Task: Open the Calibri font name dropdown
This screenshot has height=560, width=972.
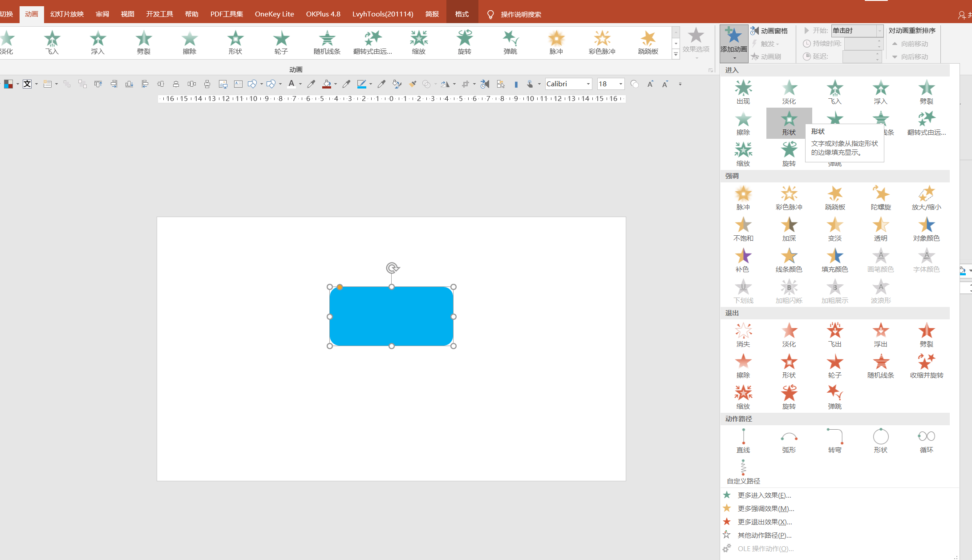Action: click(588, 84)
